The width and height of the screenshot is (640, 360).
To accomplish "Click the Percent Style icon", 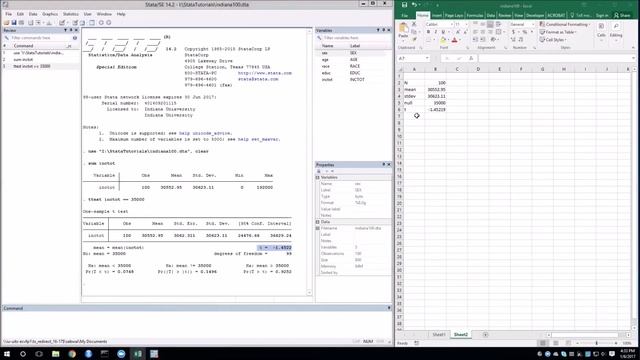I will [x=525, y=32].
